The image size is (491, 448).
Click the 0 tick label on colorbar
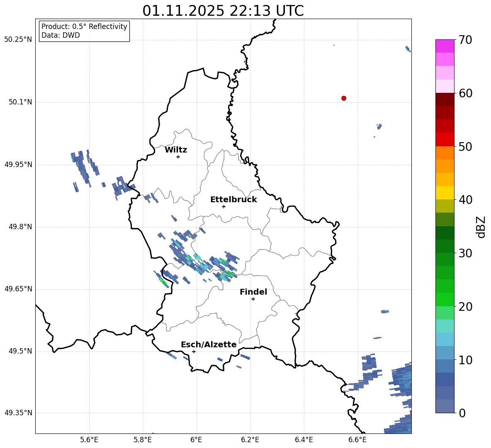click(462, 413)
